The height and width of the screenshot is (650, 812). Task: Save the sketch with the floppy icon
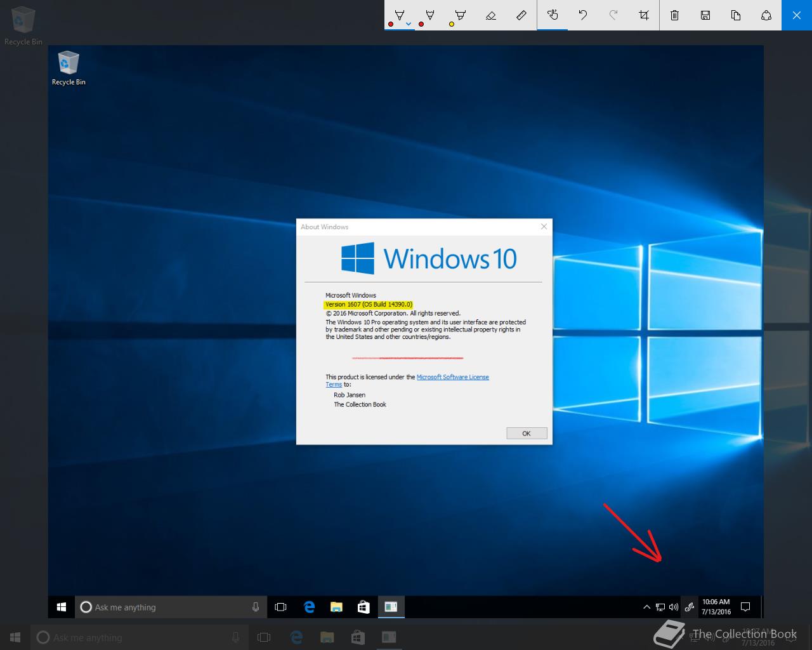[705, 15]
